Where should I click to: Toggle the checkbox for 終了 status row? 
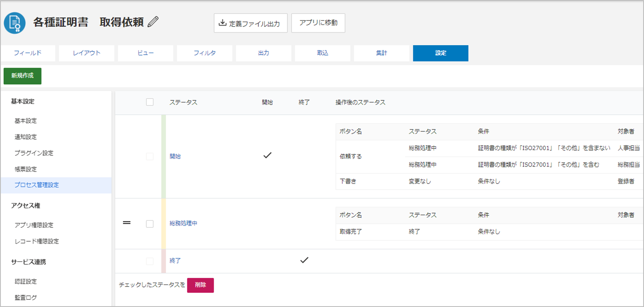click(150, 261)
